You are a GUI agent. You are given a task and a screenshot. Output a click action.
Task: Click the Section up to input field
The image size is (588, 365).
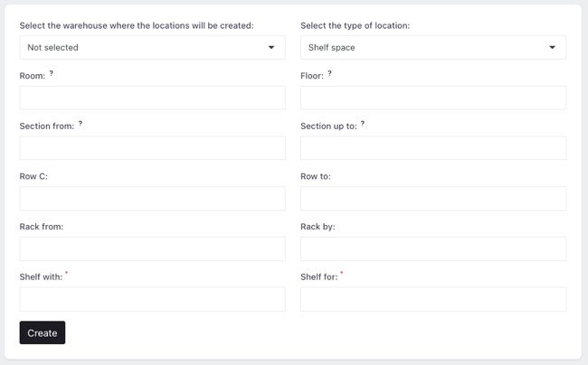tap(433, 148)
